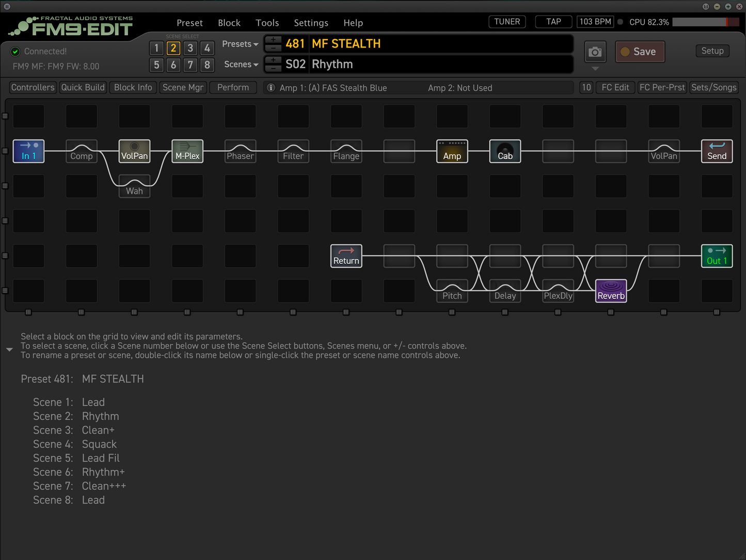Expand the camera options arrow below the snapshot icon
The height and width of the screenshot is (560, 746).
tap(595, 68)
